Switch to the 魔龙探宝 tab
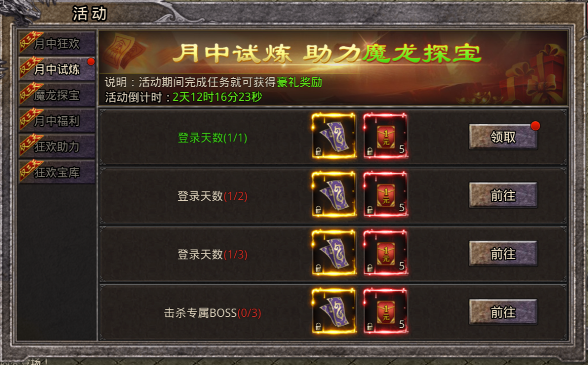588x365 pixels. click(x=57, y=95)
